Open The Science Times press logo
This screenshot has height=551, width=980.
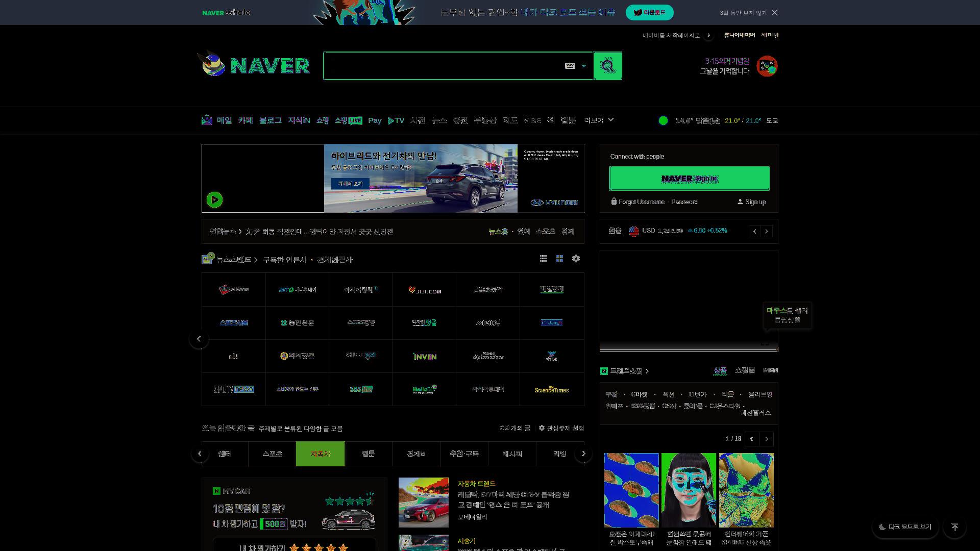[552, 389]
